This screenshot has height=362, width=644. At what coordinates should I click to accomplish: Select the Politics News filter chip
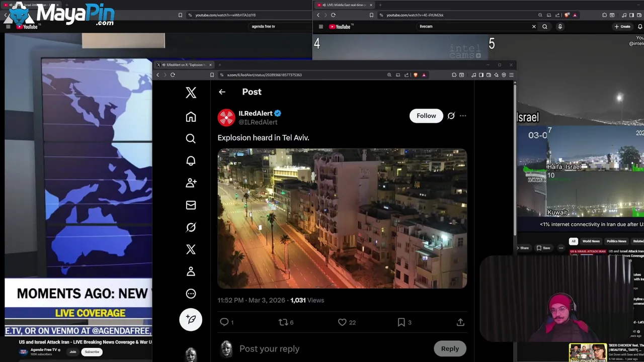pyautogui.click(x=616, y=241)
